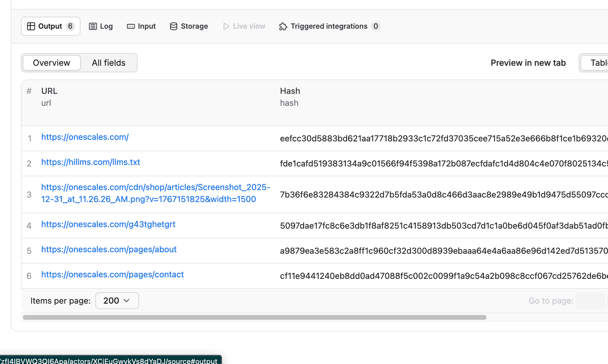
Task: Switch to the All fields view
Action: tap(108, 63)
